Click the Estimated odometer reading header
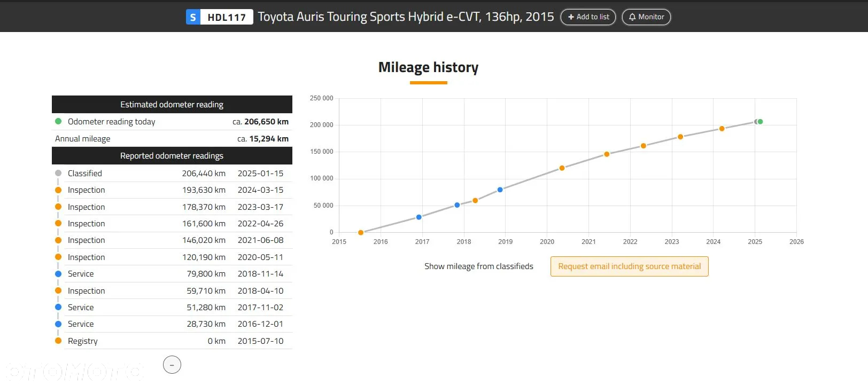The width and height of the screenshot is (868, 386). coord(172,105)
